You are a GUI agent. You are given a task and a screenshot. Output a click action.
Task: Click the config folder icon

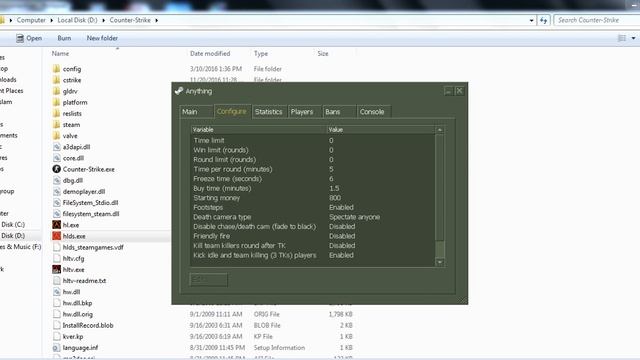(56, 69)
